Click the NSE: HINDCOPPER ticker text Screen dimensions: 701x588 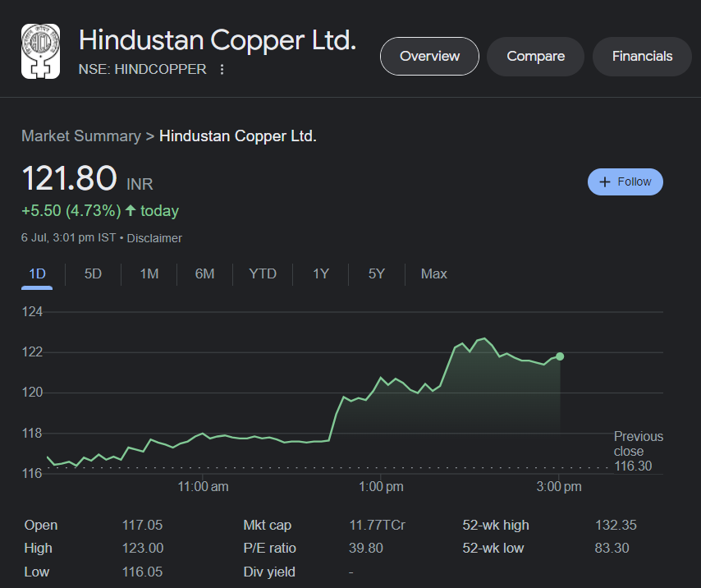(142, 69)
